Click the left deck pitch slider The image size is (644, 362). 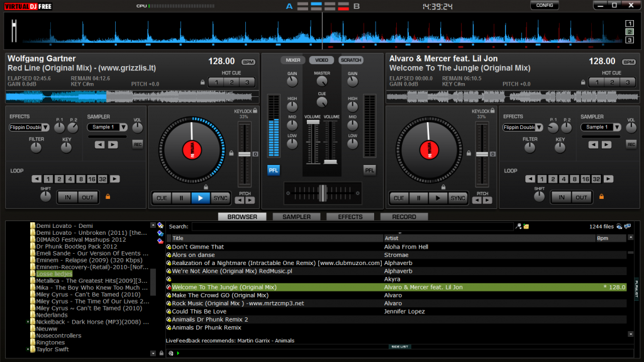(x=245, y=154)
